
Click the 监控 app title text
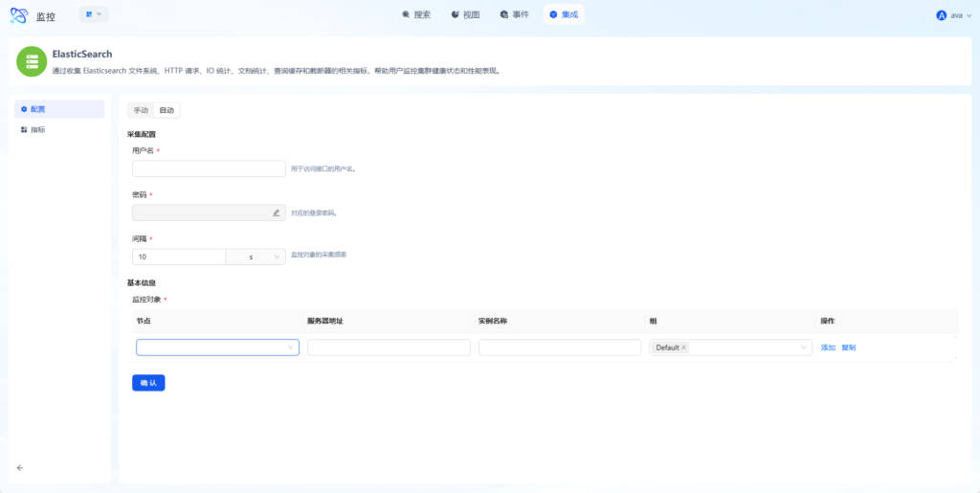[46, 17]
